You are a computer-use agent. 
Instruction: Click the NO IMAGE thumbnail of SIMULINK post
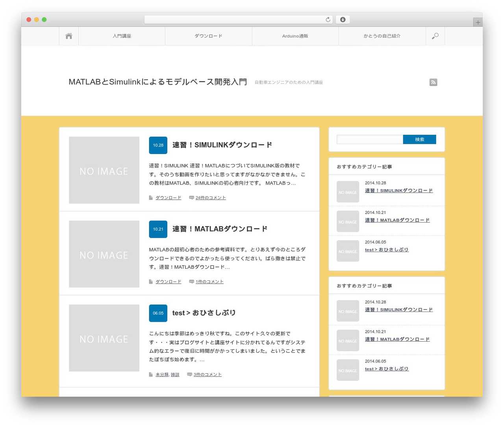click(104, 170)
